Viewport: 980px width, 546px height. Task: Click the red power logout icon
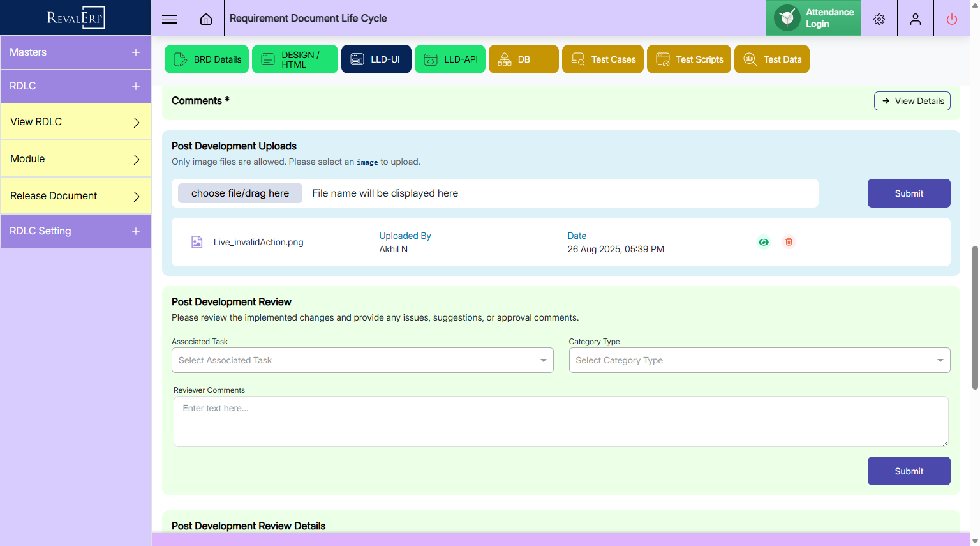point(952,19)
